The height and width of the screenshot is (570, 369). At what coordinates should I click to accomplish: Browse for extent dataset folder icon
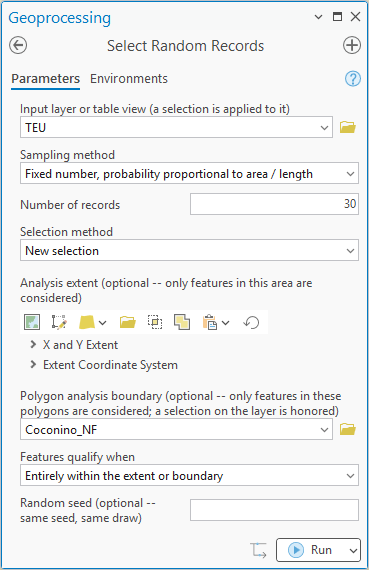[x=128, y=322]
